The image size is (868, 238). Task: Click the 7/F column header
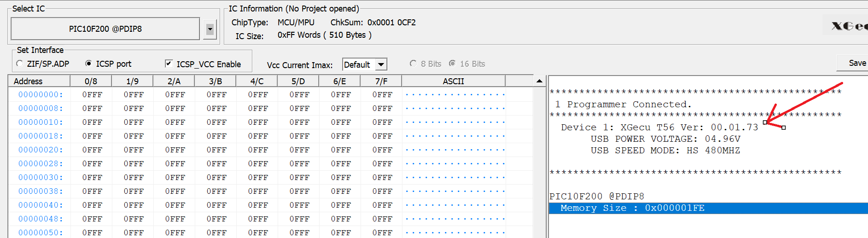point(381,81)
